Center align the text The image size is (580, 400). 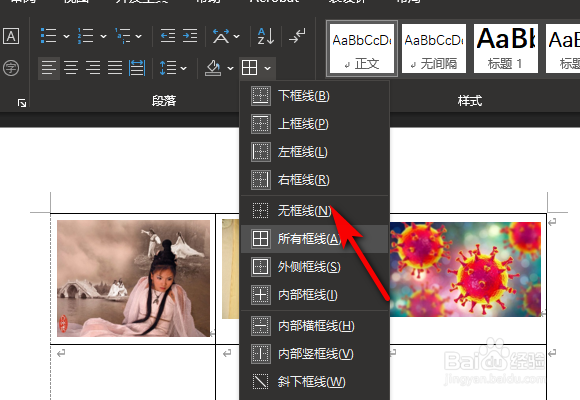click(x=71, y=68)
